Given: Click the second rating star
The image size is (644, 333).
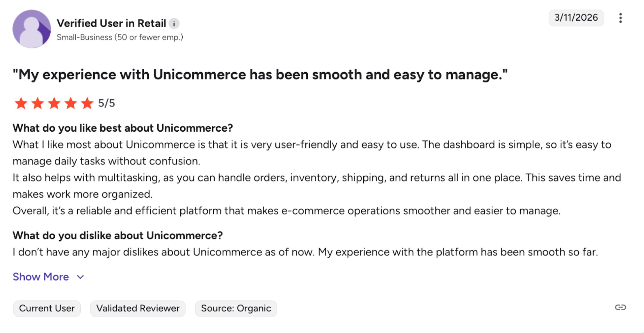Looking at the screenshot, I should 38,103.
